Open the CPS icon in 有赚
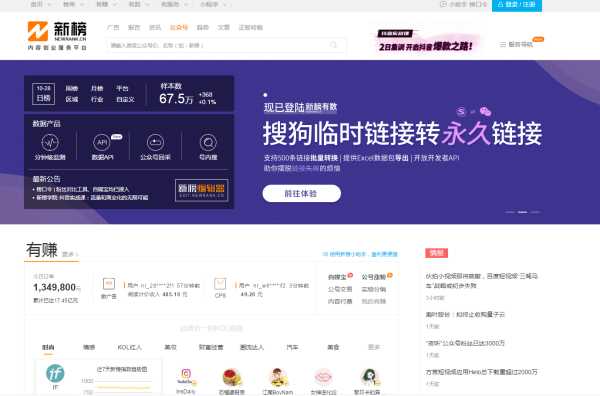Image resolution: width=600 pixels, height=396 pixels. click(220, 284)
